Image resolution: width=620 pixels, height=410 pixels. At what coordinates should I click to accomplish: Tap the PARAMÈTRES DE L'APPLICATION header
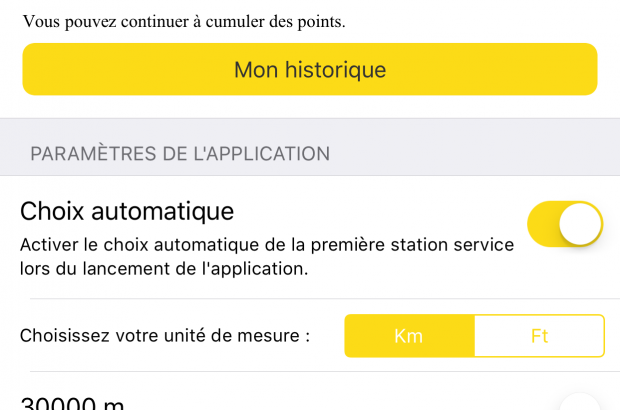180,154
